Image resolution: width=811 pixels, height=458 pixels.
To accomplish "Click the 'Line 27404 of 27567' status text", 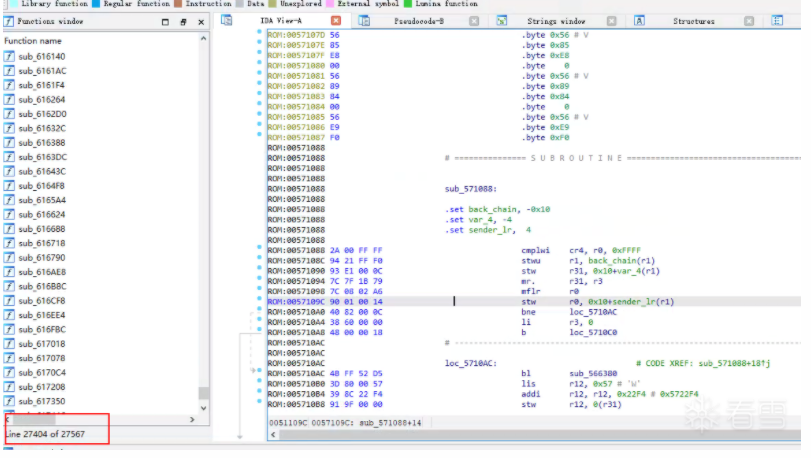I will pyautogui.click(x=45, y=435).
